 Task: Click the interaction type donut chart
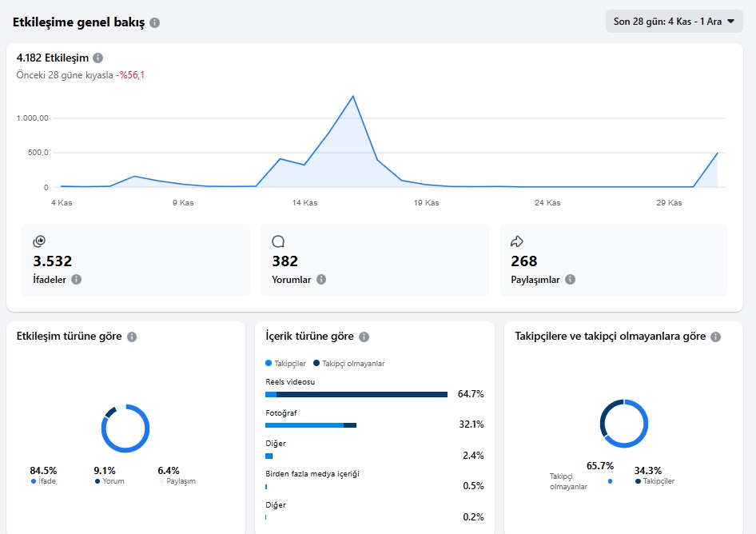coord(125,428)
